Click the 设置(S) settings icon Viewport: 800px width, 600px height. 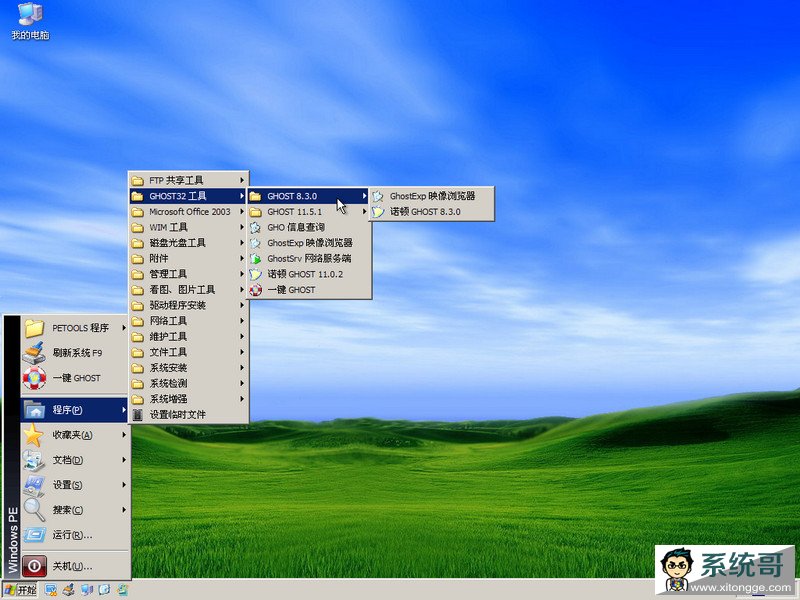pyautogui.click(x=34, y=485)
